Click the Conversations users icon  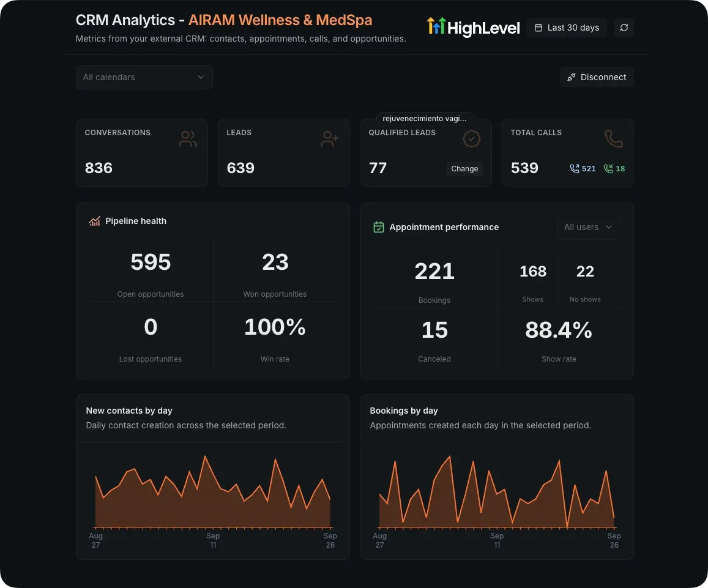187,139
